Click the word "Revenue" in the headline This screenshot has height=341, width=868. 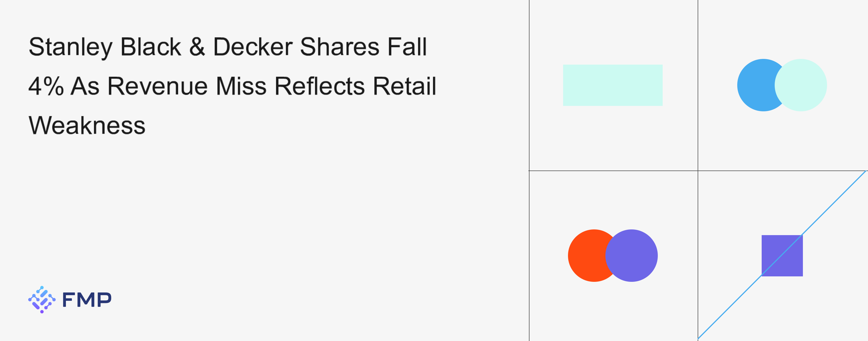(x=157, y=86)
